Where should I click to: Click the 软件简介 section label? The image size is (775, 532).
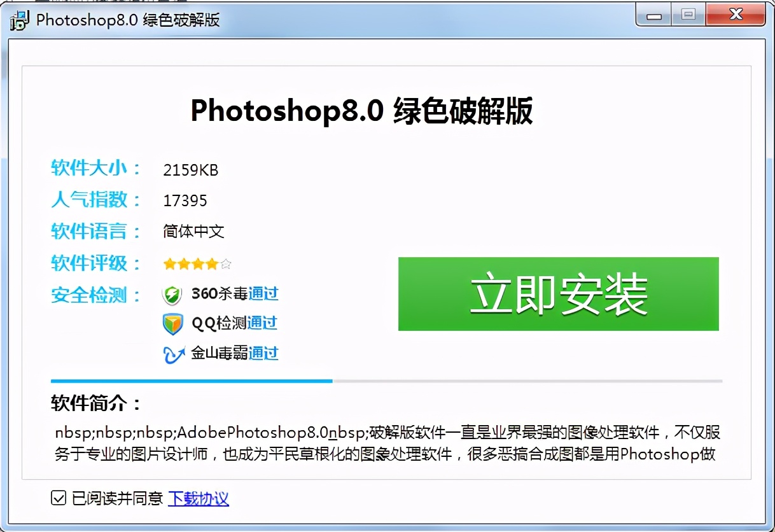97,404
